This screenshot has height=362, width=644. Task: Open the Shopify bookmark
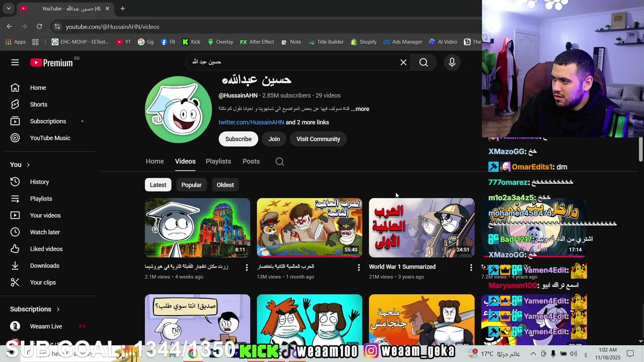[364, 42]
